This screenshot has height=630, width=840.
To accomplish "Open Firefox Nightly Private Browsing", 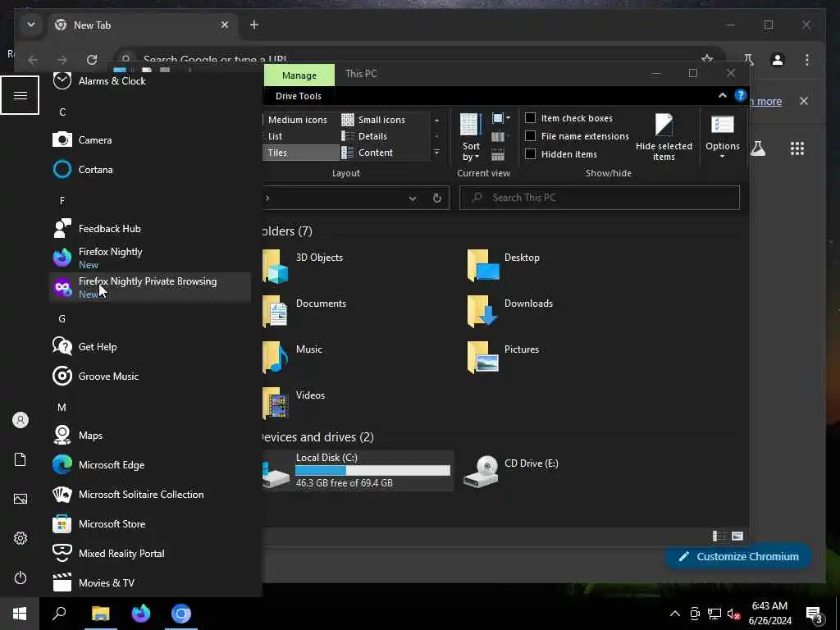I will (x=150, y=287).
